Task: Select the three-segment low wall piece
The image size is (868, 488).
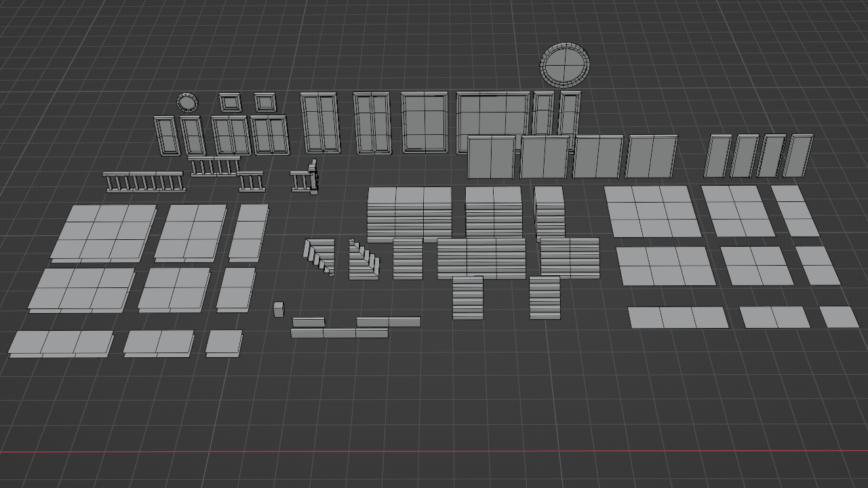Action: pyautogui.click(x=339, y=333)
